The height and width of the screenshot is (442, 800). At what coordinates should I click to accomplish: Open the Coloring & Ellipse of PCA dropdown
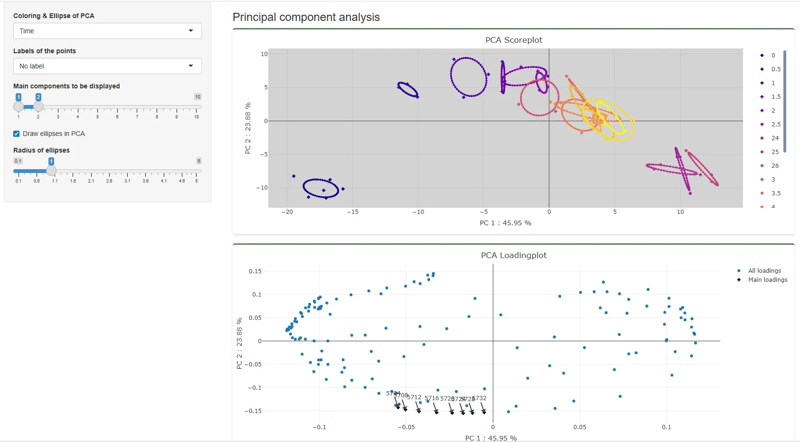point(107,31)
